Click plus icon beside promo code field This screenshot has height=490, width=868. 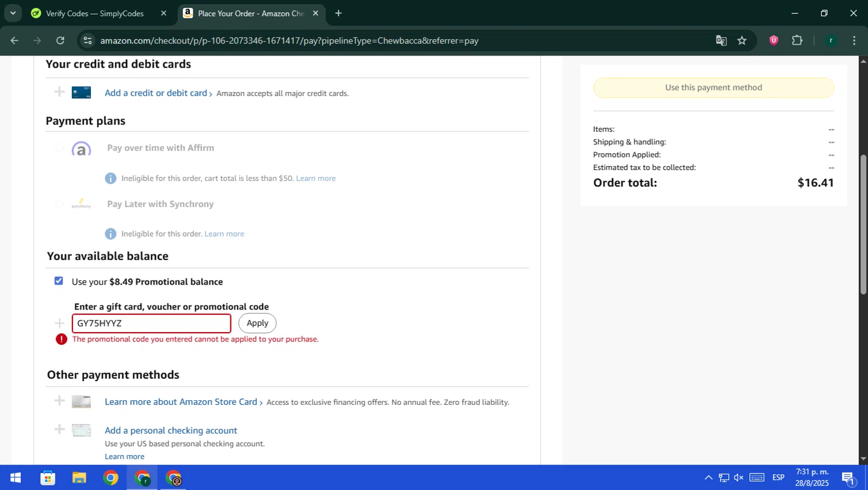(59, 323)
